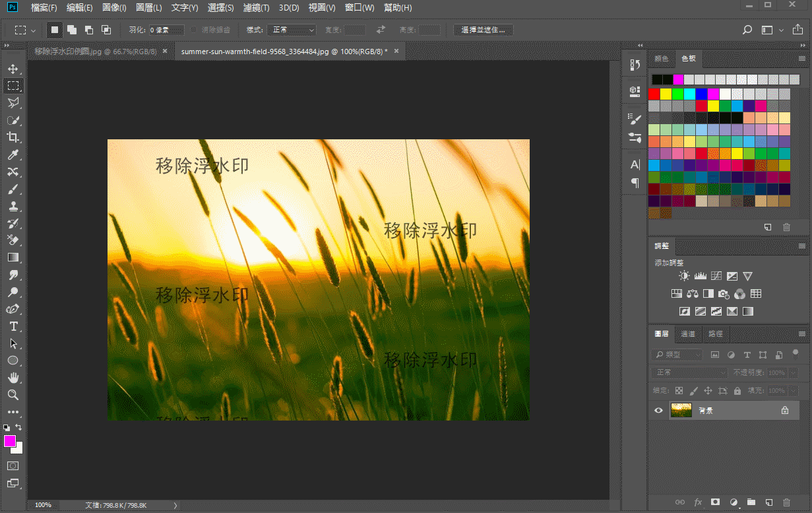Add a Curves adjustment
Screen dimensions: 812x513
point(716,276)
